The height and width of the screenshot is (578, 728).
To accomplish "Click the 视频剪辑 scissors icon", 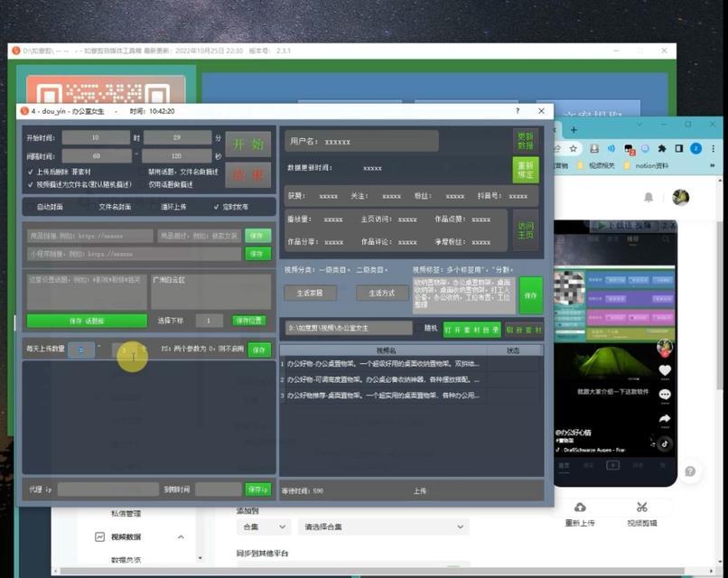I will 642,507.
